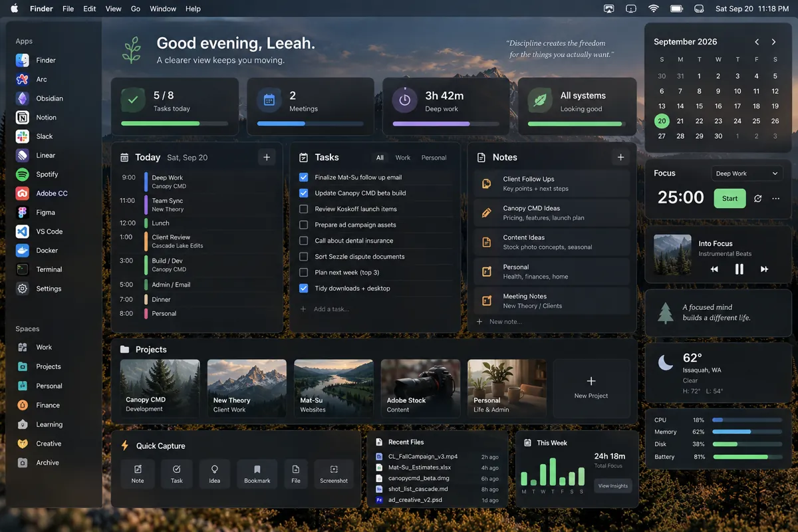This screenshot has width=798, height=532.
Task: Open the Adobe Stock project thumbnail
Action: pyautogui.click(x=420, y=388)
